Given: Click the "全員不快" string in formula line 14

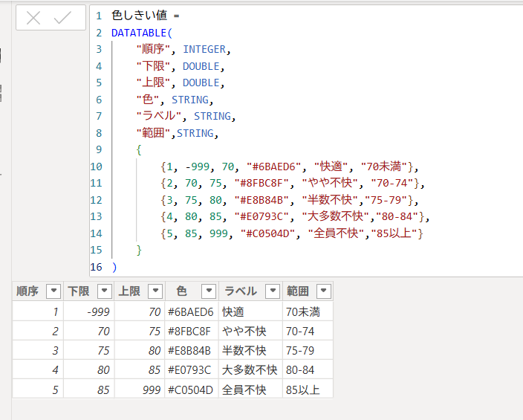Looking at the screenshot, I should [336, 233].
